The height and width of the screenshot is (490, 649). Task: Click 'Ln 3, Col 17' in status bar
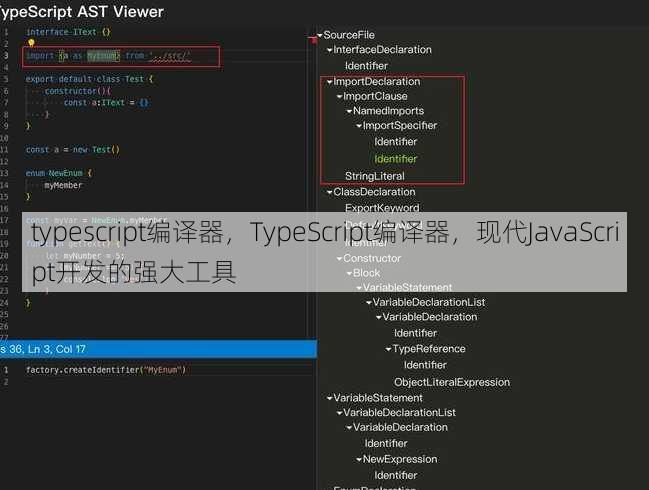click(56, 349)
